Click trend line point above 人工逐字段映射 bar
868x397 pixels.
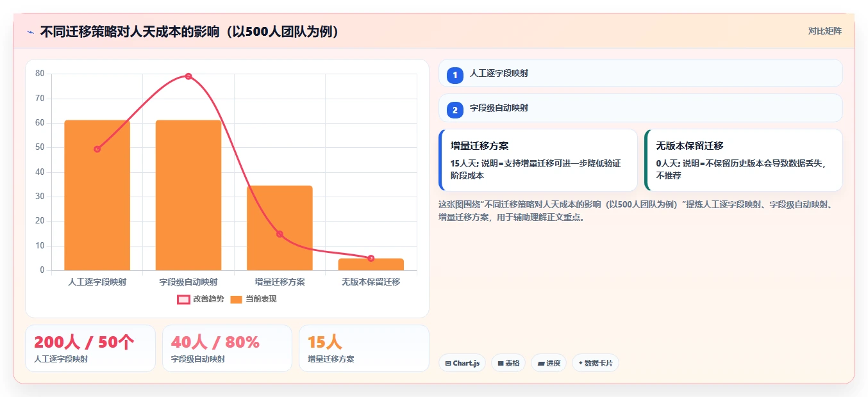click(97, 149)
